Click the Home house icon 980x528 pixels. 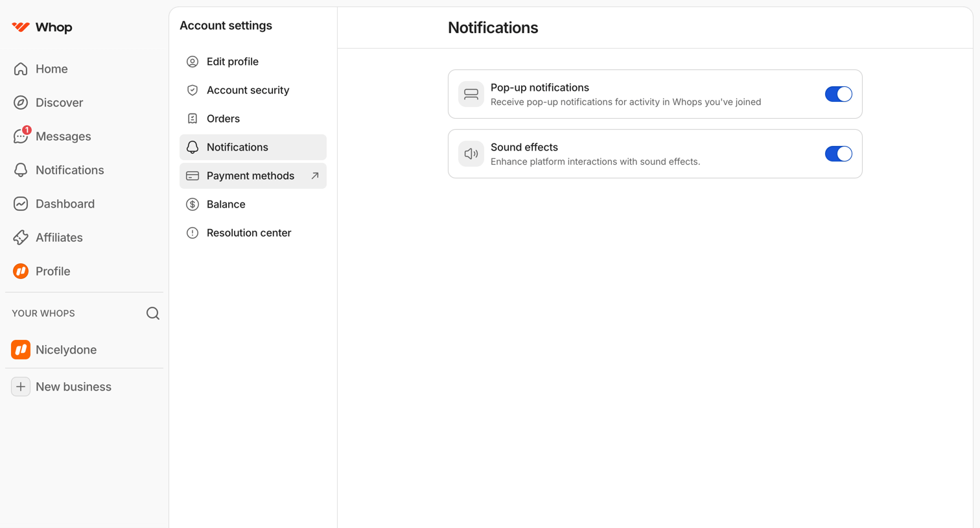21,69
